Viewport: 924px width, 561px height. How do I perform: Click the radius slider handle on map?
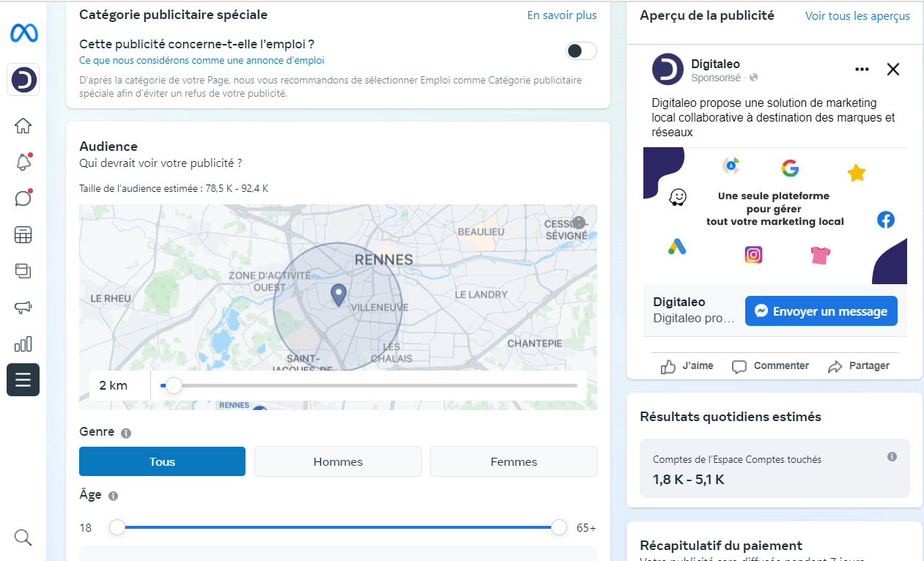point(174,385)
